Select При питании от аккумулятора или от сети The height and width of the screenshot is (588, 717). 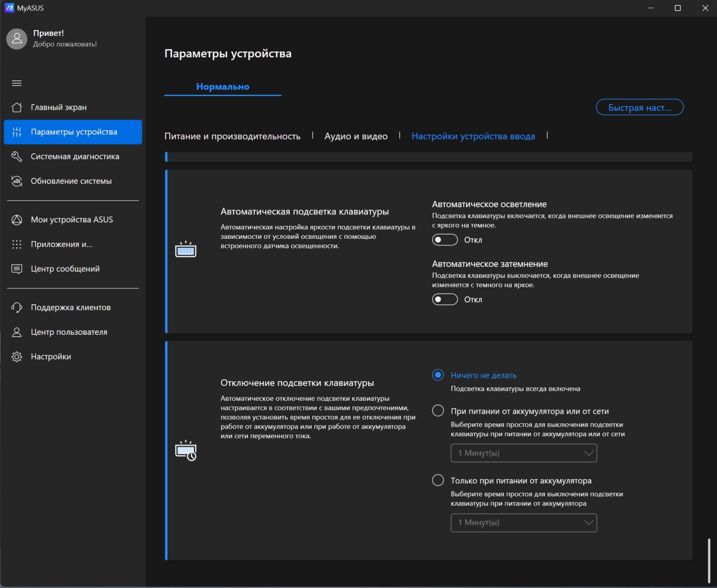click(x=438, y=411)
